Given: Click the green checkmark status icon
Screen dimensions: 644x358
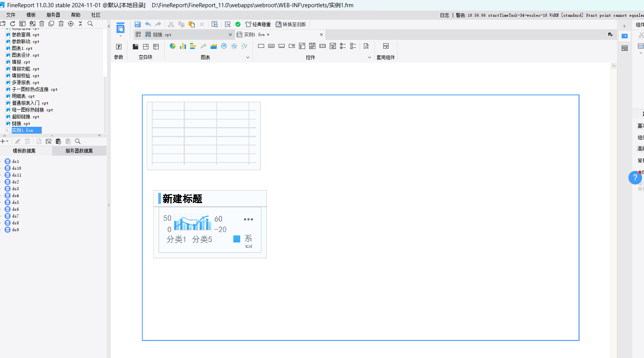Looking at the screenshot, I should pos(238,24).
